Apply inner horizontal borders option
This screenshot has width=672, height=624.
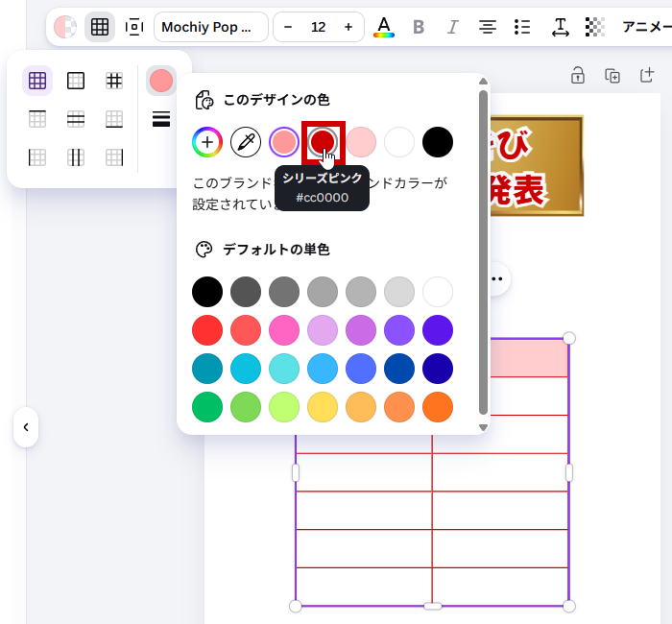point(76,119)
